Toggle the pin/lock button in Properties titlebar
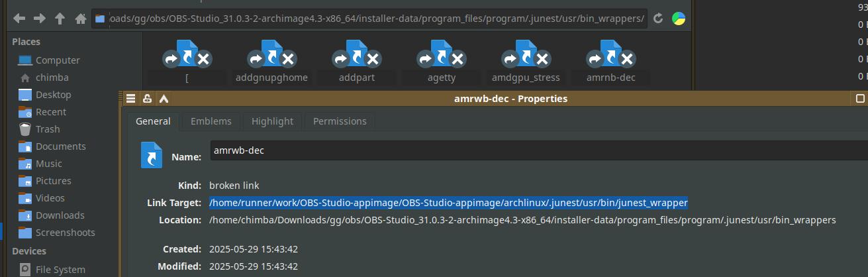Viewport: 868px width, 277px height. (147, 99)
